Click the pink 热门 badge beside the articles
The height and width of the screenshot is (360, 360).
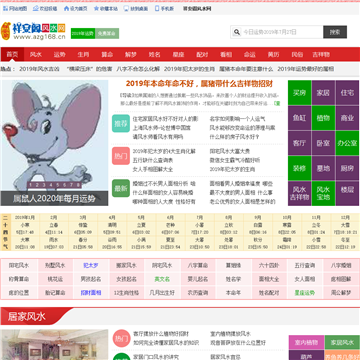pyautogui.click(x=121, y=156)
